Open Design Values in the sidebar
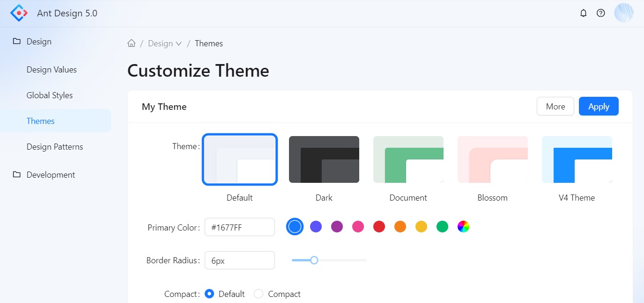The width and height of the screenshot is (644, 303). (52, 70)
